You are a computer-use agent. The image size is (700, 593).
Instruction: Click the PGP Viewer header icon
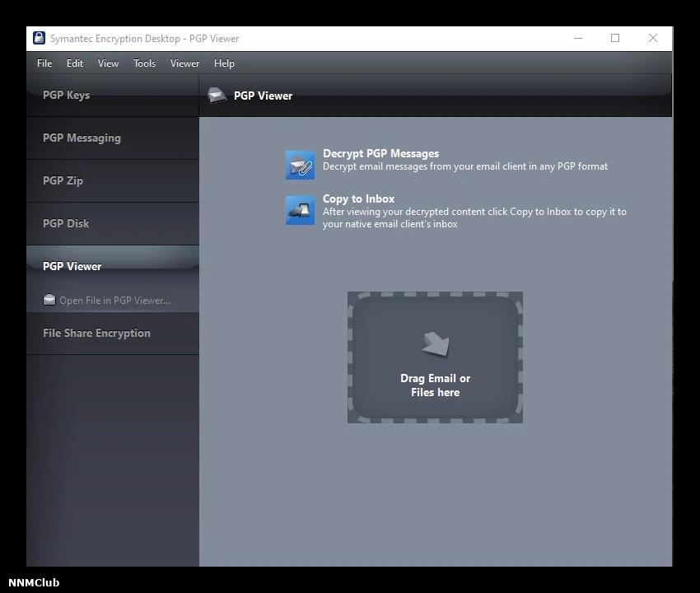coord(217,95)
